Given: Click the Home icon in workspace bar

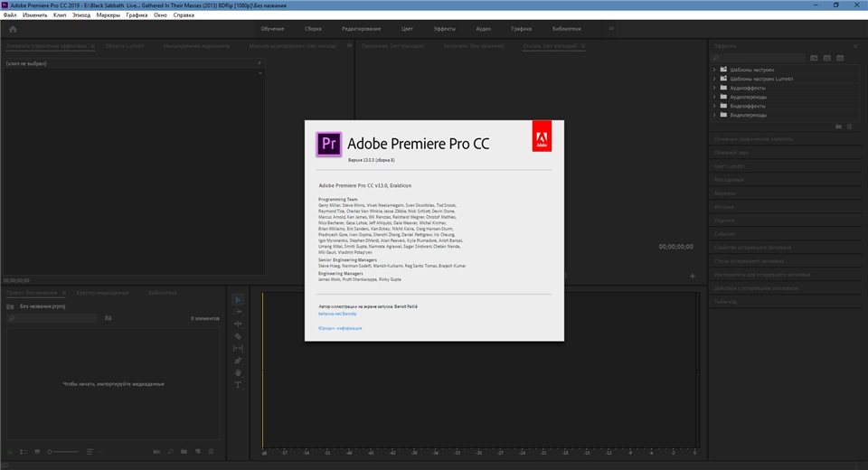Looking at the screenshot, I should tap(13, 29).
